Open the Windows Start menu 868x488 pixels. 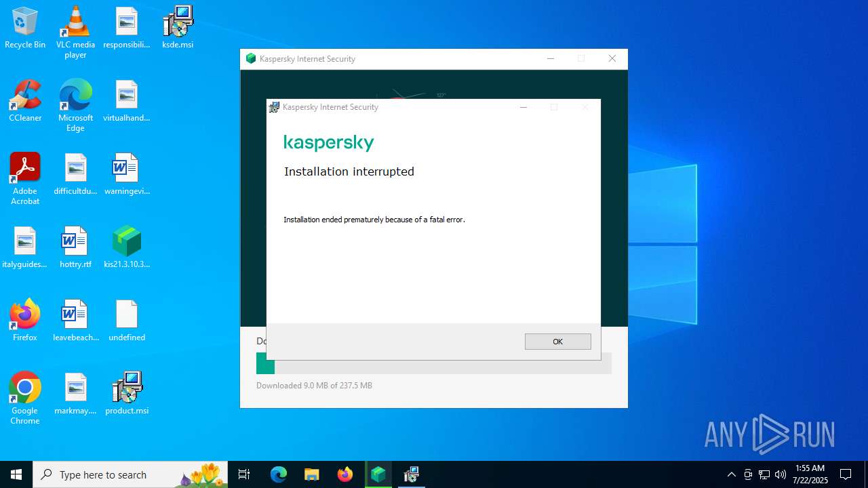[x=16, y=474]
